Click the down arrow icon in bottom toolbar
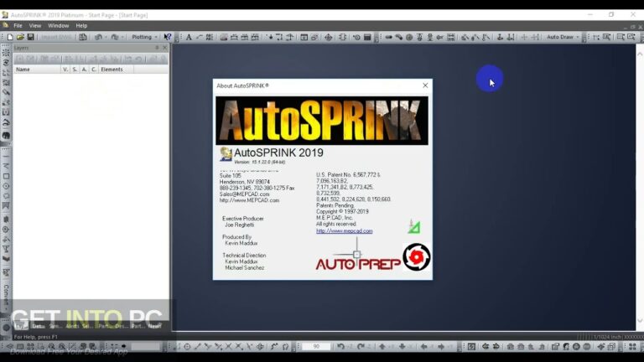This screenshot has height=362, width=644. tap(402, 347)
